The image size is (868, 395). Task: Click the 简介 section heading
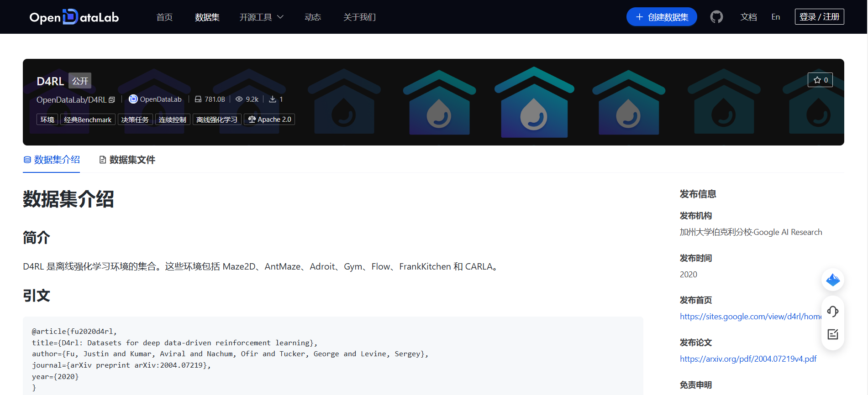[x=37, y=238]
